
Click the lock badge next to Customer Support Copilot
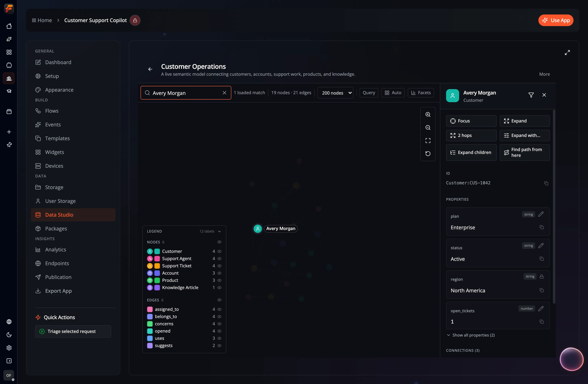point(135,20)
